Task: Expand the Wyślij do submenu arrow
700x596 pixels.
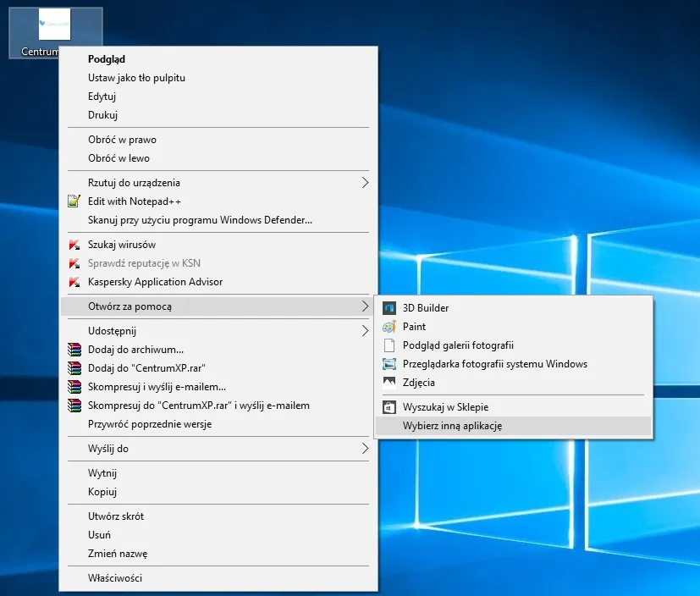Action: point(365,449)
